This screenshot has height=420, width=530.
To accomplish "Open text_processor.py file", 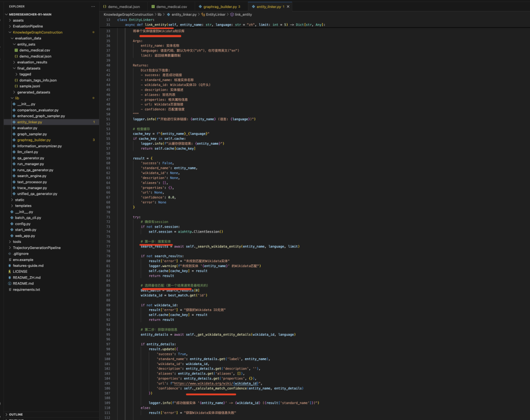I will (x=32, y=182).
